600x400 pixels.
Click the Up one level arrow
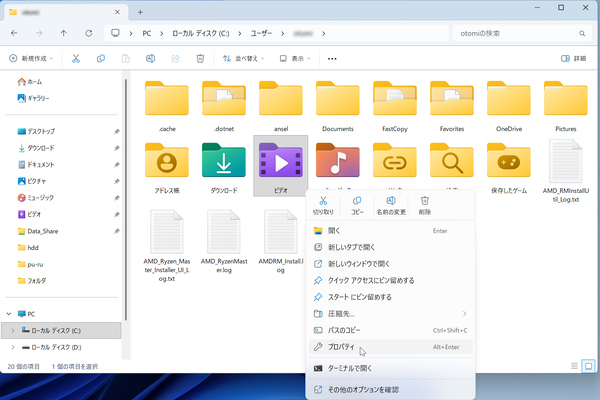pos(64,33)
